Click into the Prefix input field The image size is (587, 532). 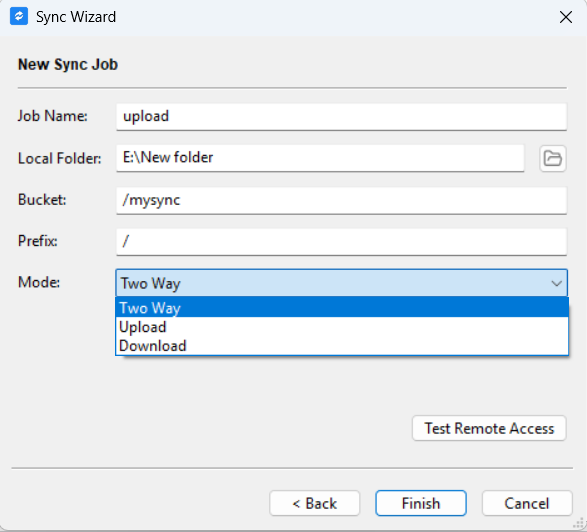point(341,242)
